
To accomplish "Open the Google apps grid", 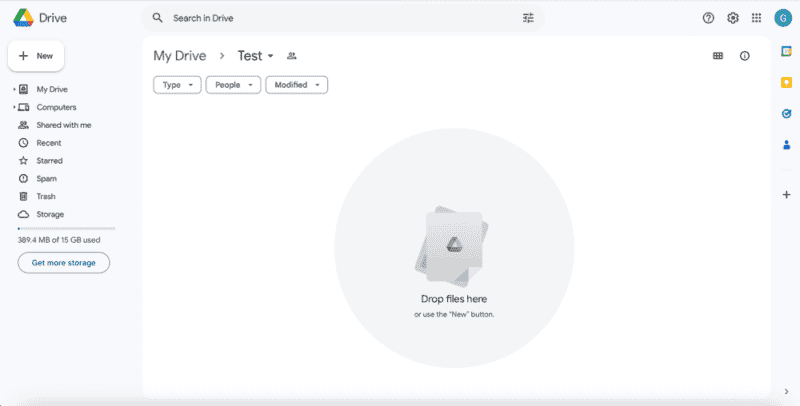I will [x=757, y=18].
